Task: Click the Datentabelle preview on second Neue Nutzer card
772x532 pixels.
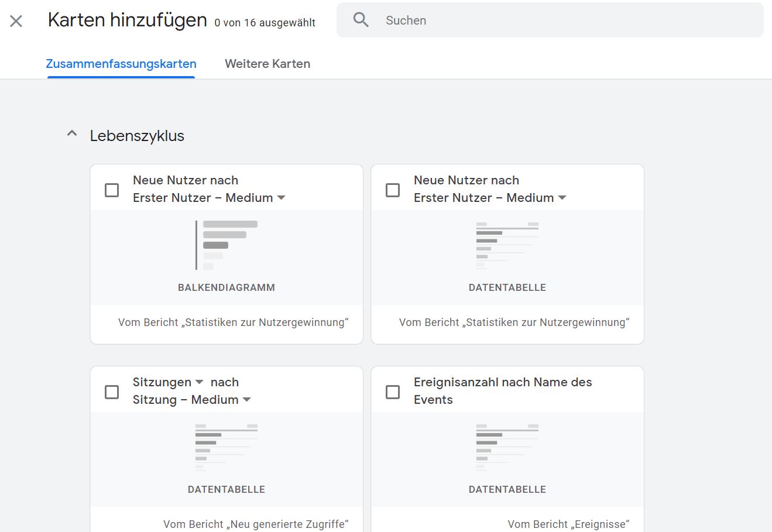Action: tap(507, 243)
